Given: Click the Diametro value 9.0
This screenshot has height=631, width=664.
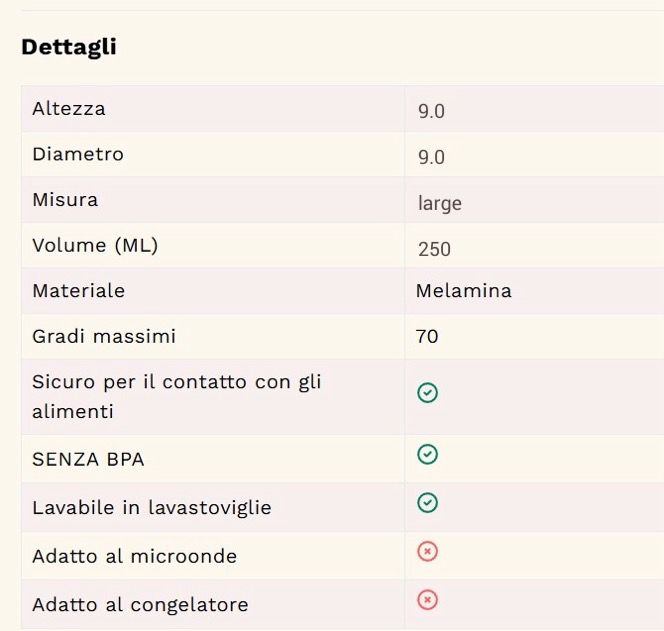Looking at the screenshot, I should 431,157.
